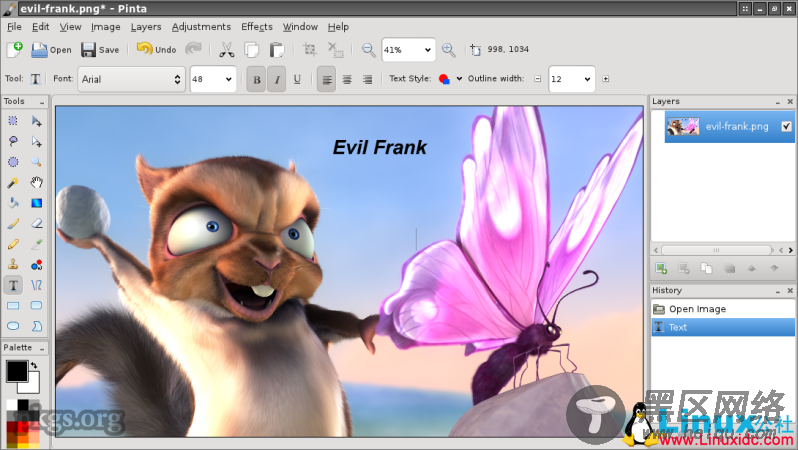Screen dimensions: 798x450
Task: Open the Adjustments menu
Action: [x=201, y=27]
